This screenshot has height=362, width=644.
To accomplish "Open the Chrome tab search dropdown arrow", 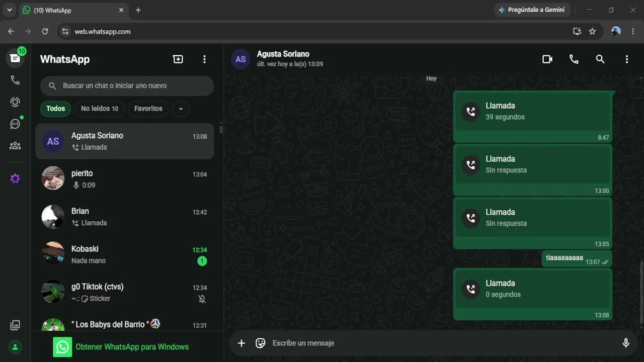I will click(9, 10).
